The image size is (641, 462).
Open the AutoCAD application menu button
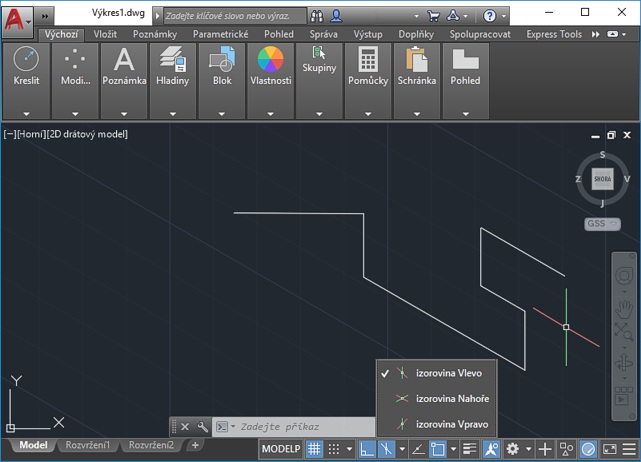(x=17, y=20)
